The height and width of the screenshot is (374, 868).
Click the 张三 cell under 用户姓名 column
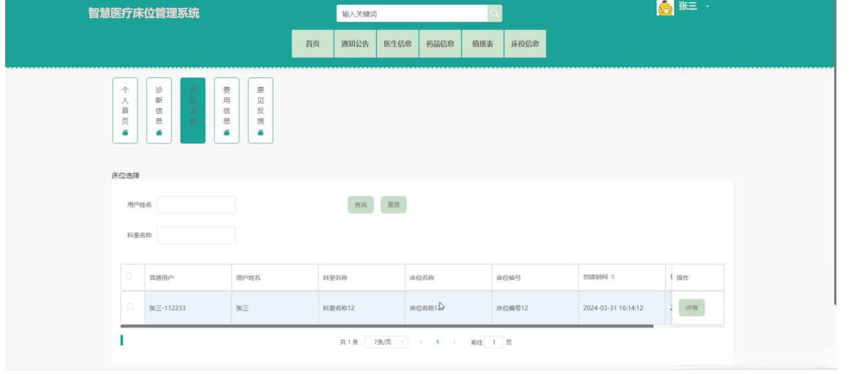click(x=274, y=308)
